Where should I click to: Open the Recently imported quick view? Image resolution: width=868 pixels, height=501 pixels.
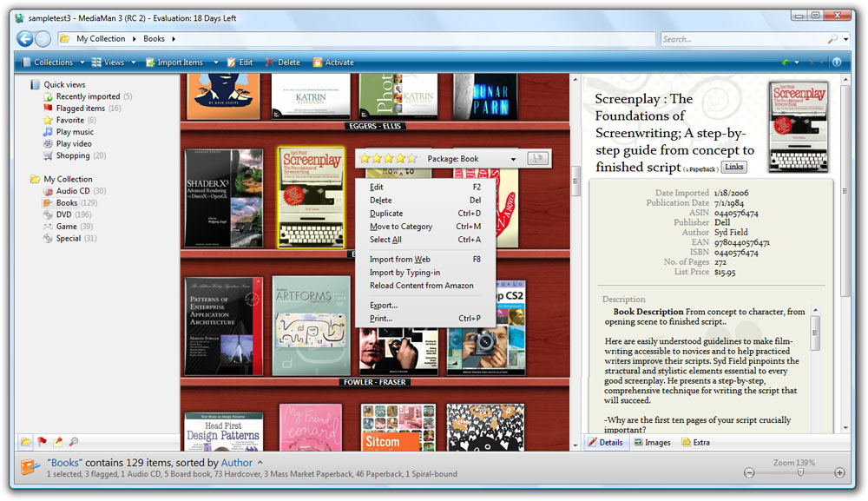pyautogui.click(x=88, y=96)
